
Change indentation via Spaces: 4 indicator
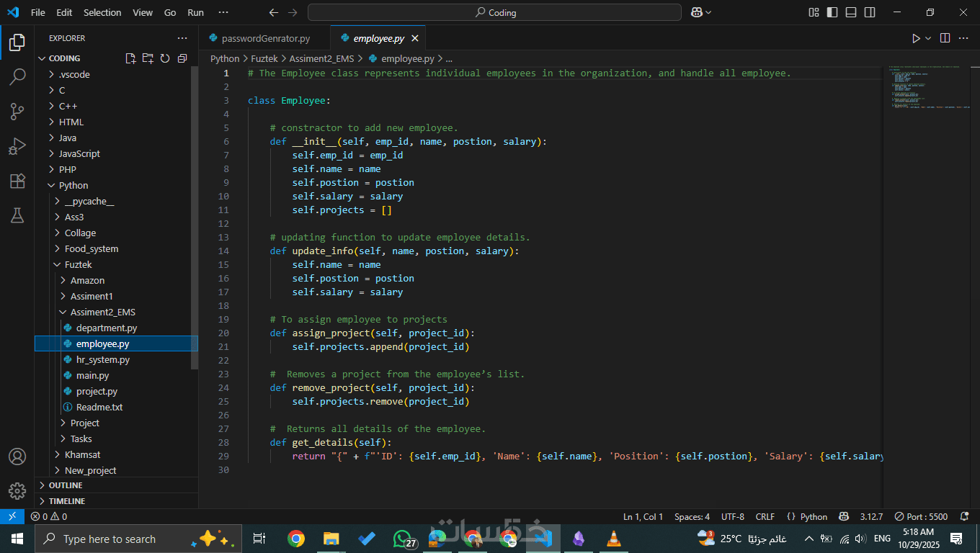692,516
